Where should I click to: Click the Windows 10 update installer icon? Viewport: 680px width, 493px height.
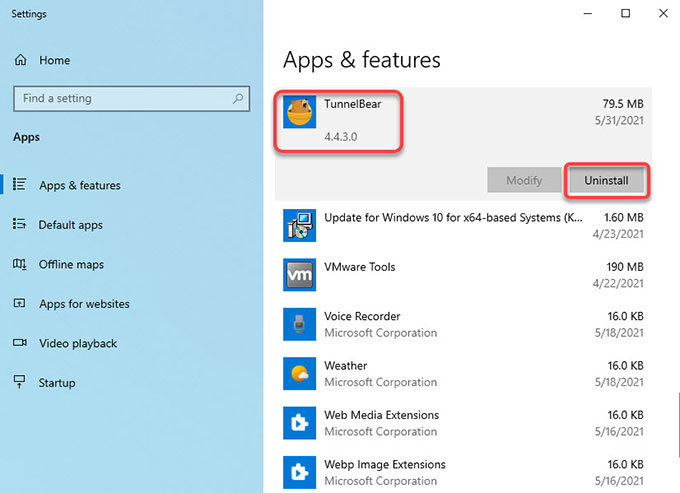pyautogui.click(x=299, y=225)
